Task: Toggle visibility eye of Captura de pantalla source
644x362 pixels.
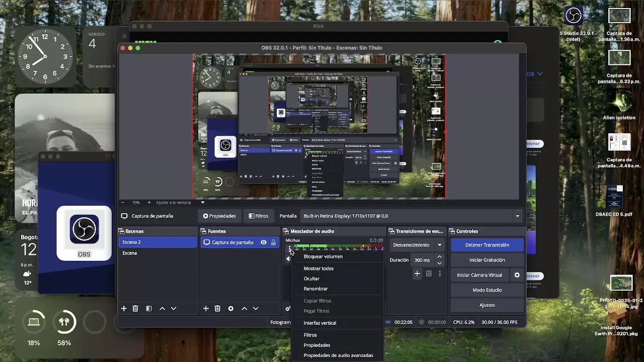Action: tap(263, 242)
